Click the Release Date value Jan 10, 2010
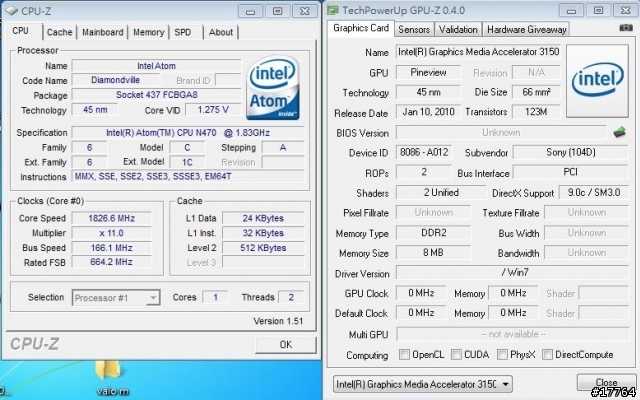The height and width of the screenshot is (400, 640). 428,112
